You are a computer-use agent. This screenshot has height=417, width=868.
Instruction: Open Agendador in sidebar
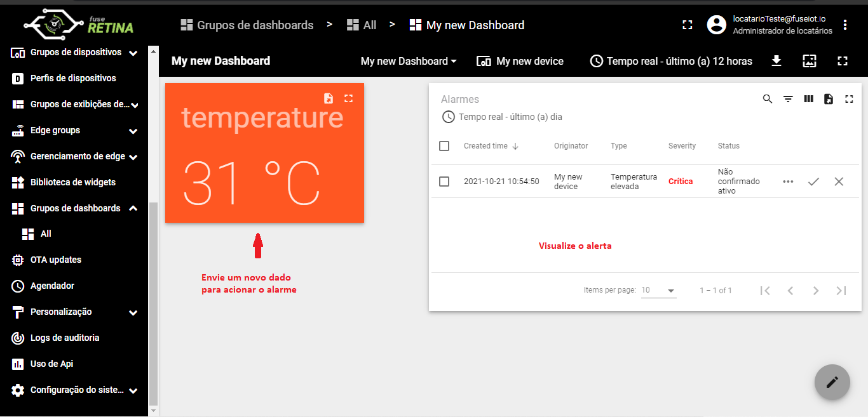click(x=52, y=286)
